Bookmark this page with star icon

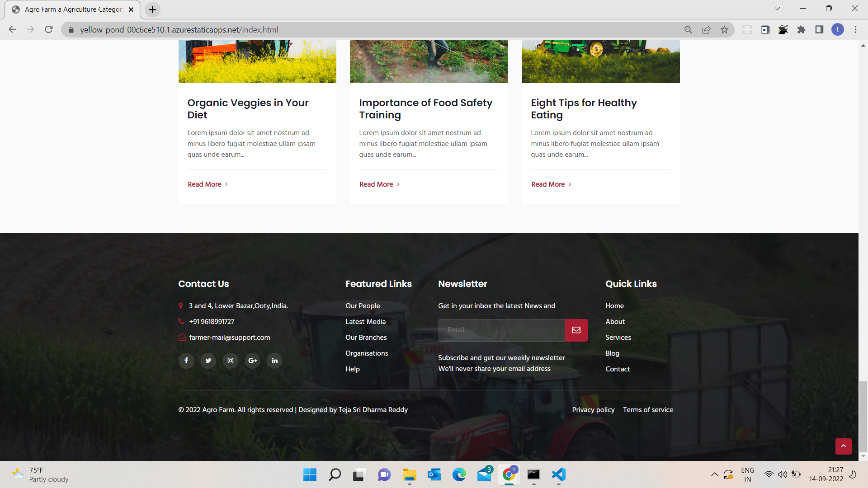click(x=724, y=29)
